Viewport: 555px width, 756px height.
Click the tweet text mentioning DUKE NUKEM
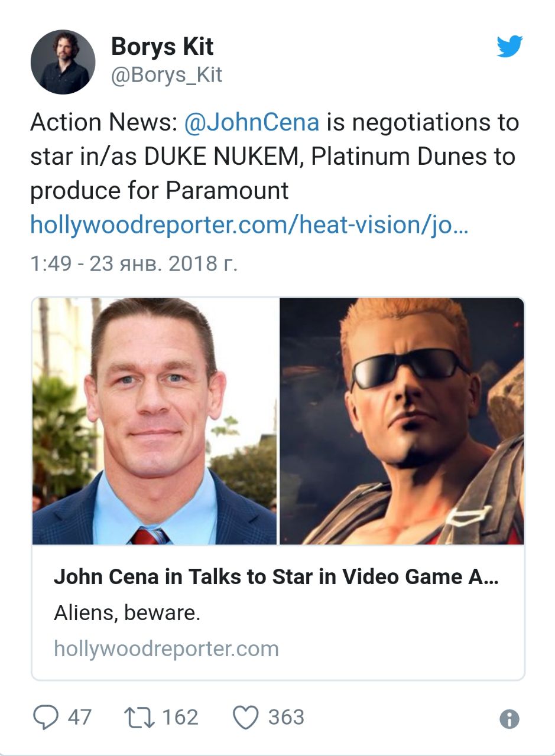pos(274,157)
